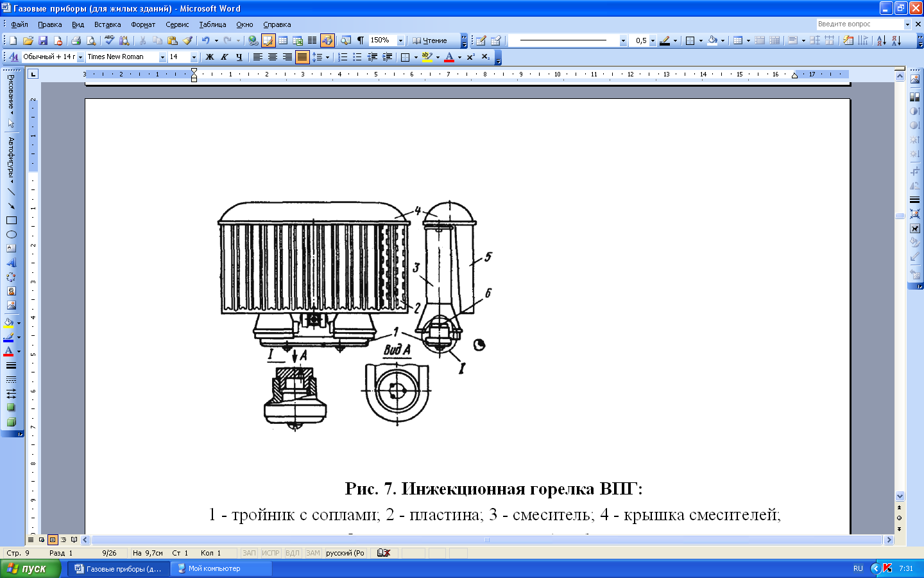Open the font size 14 dropdown
The image size is (924, 578).
[194, 57]
